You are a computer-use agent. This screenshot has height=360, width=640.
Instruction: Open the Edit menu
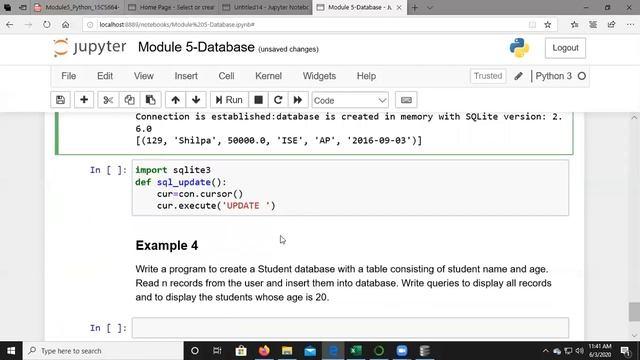click(105, 76)
